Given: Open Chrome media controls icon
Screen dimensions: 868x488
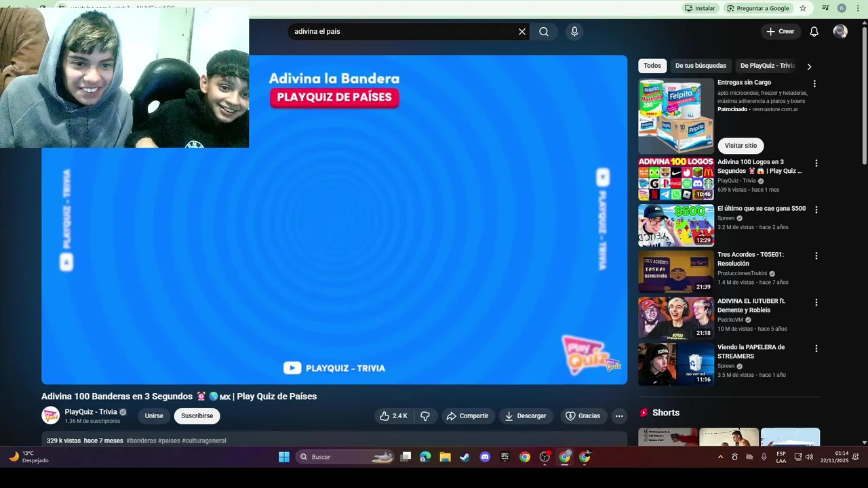Looking at the screenshot, I should click(825, 8).
